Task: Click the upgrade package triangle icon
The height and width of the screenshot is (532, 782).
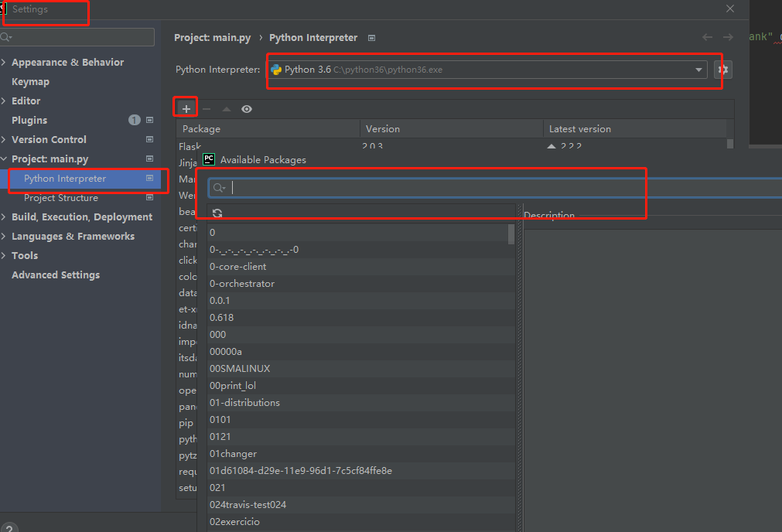Action: 227,109
